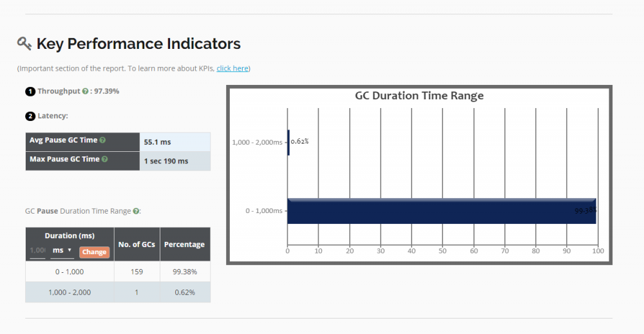Click the number 2 badge beside Latency
This screenshot has height=334, width=644.
[x=30, y=116]
